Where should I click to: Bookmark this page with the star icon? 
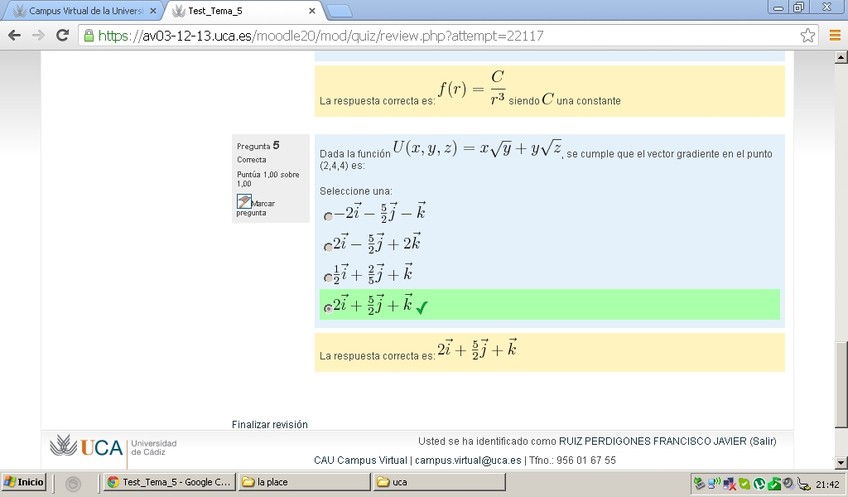(x=807, y=36)
